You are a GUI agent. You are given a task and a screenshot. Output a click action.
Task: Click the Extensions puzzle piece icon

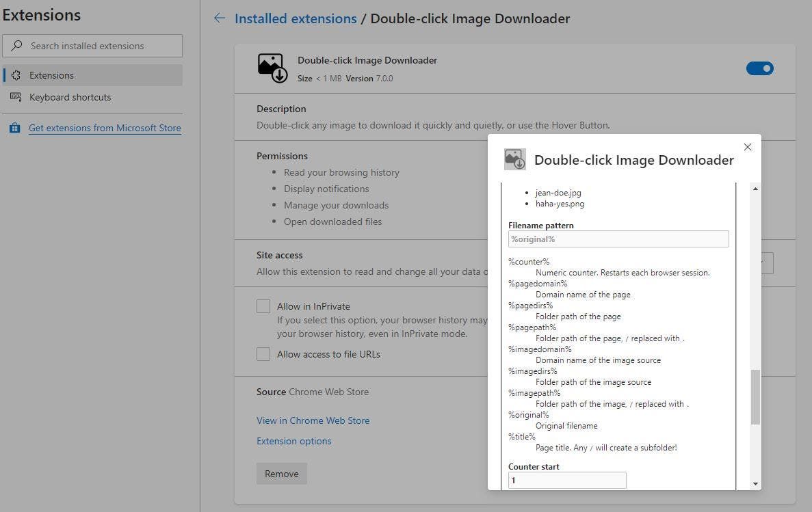pyautogui.click(x=16, y=75)
